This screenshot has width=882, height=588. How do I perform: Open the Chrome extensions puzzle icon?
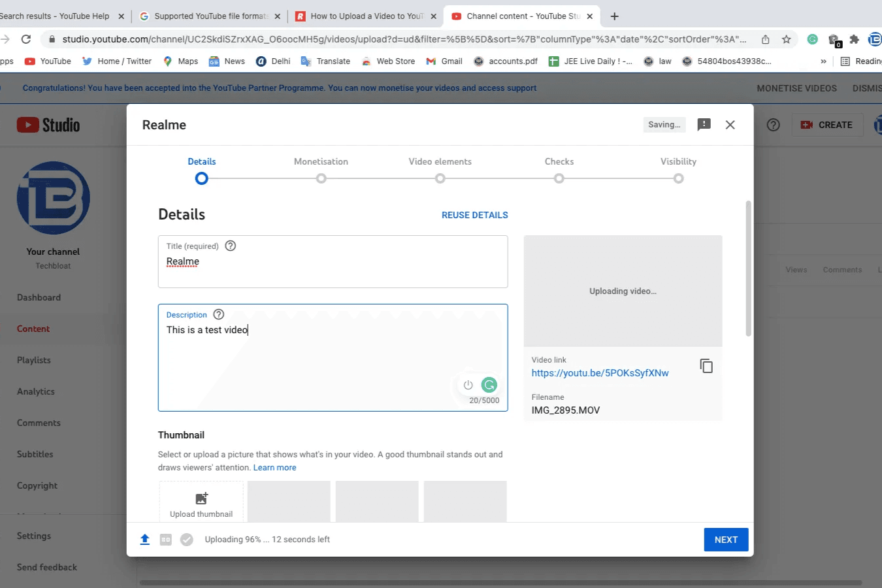point(854,39)
